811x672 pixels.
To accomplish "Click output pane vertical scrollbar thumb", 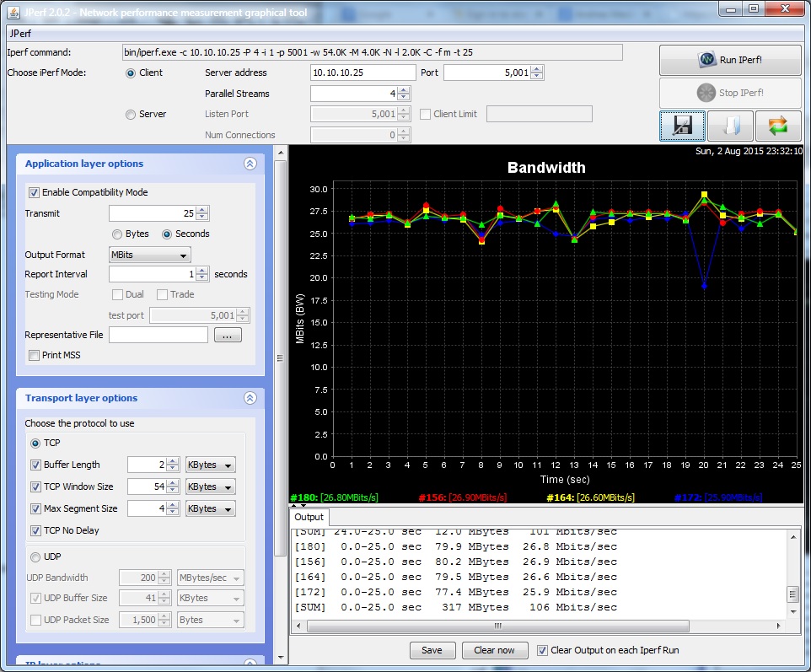I will [793, 594].
